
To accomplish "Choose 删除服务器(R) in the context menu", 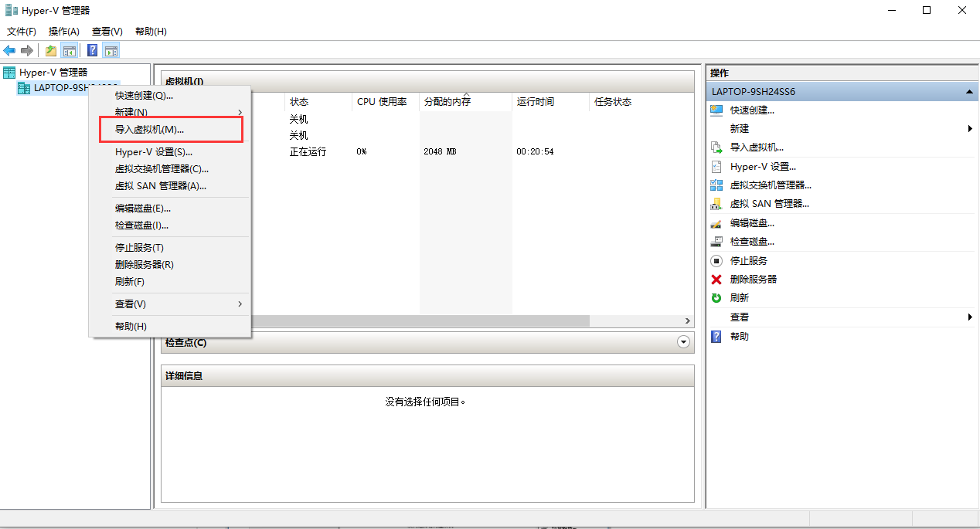I will pos(170,265).
